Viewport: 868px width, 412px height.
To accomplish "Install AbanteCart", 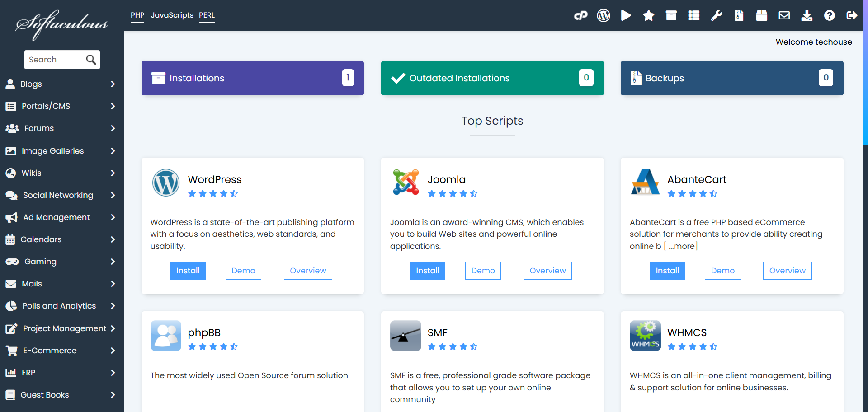I will point(667,271).
